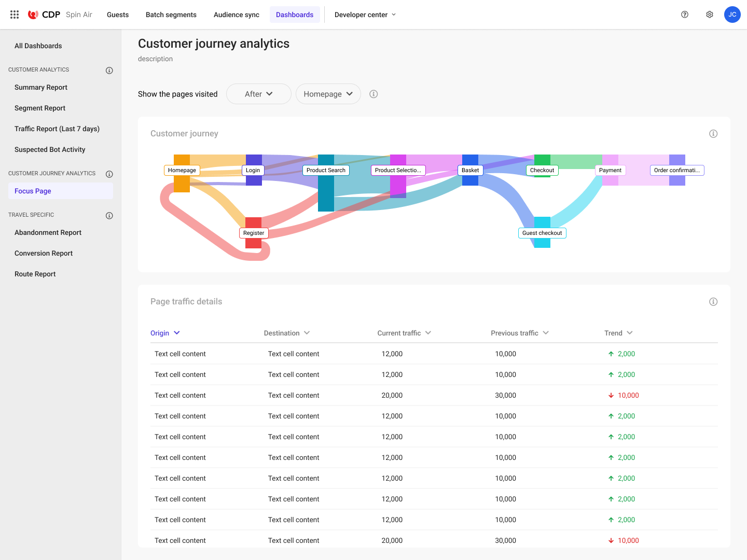Image resolution: width=747 pixels, height=560 pixels.
Task: Open the help question mark icon
Action: click(684, 15)
